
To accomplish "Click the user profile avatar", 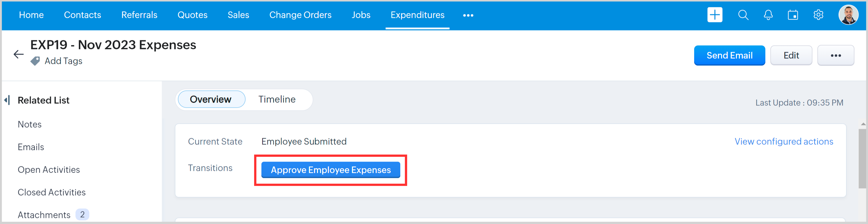I will pyautogui.click(x=848, y=15).
